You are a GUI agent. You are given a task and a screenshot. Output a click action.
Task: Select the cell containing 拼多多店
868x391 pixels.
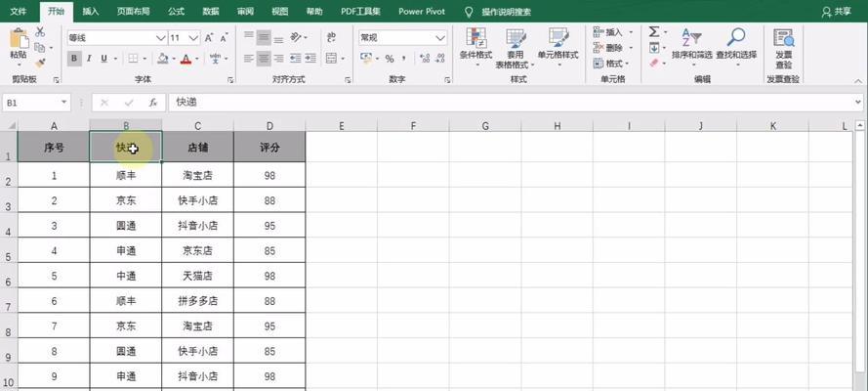[197, 301]
